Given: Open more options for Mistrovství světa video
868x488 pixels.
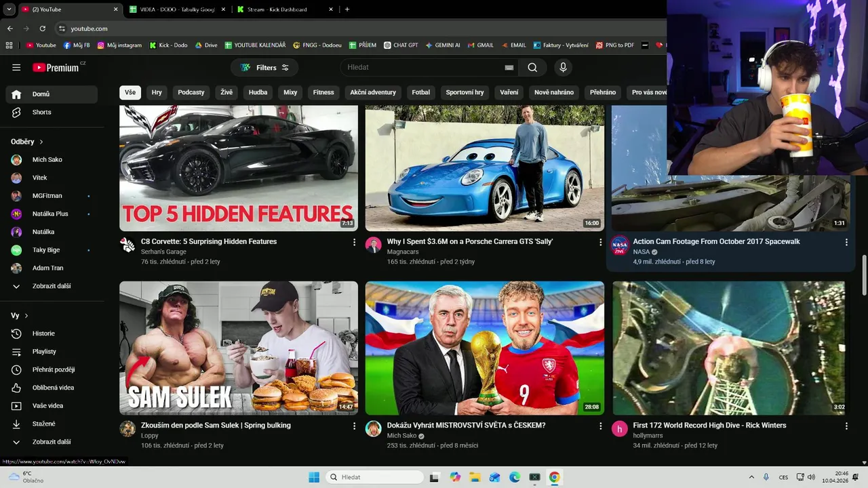Looking at the screenshot, I should click(600, 426).
